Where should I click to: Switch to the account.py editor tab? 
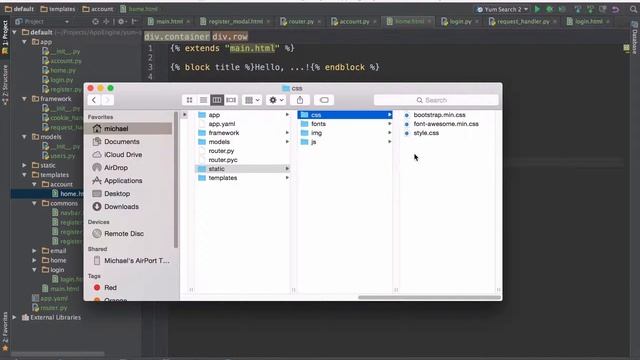pyautogui.click(x=354, y=22)
